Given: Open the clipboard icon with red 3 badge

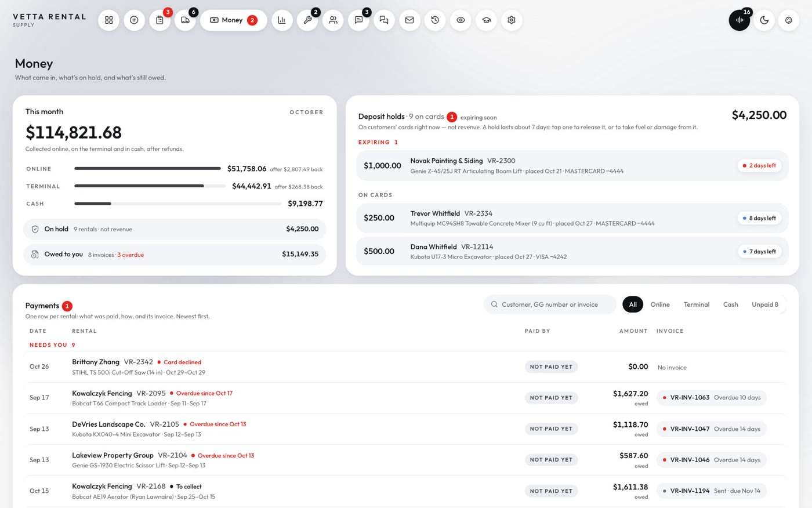Looking at the screenshot, I should tap(159, 20).
